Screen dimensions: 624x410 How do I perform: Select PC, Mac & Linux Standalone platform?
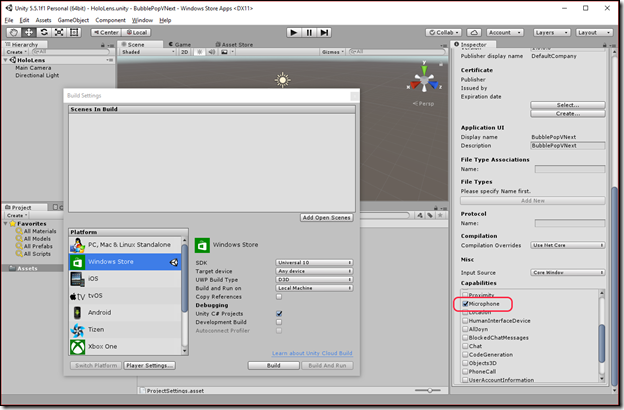125,245
